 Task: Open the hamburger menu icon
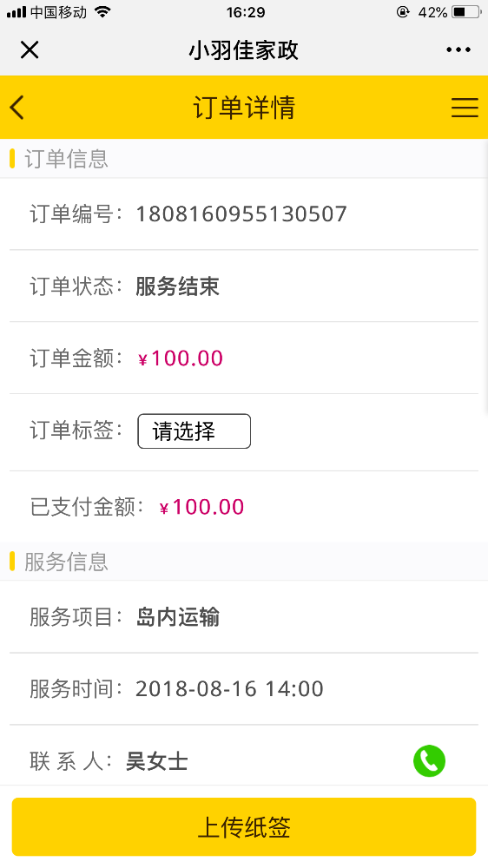click(x=465, y=108)
